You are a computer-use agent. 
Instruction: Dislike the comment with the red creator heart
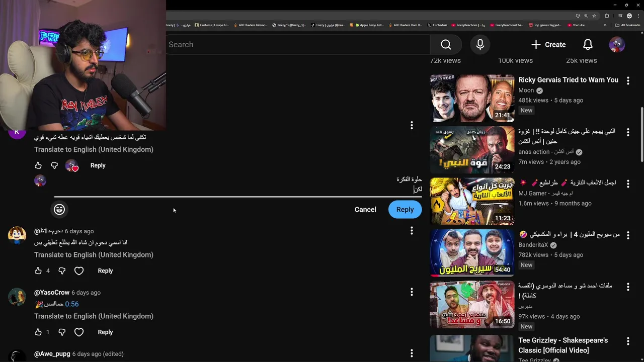tap(54, 165)
